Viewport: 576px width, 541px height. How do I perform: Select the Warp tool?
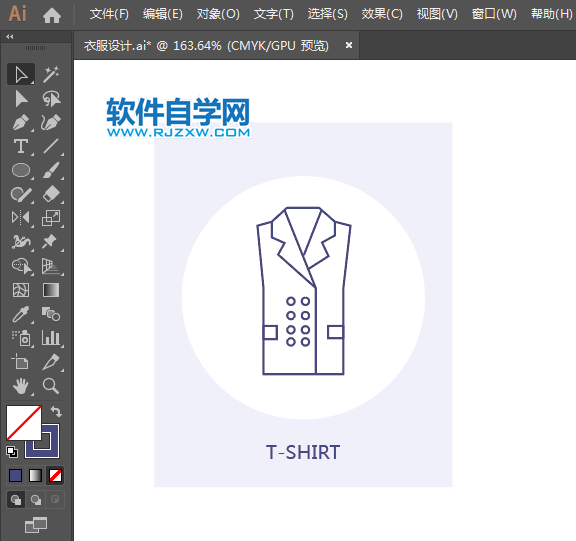(x=21, y=242)
